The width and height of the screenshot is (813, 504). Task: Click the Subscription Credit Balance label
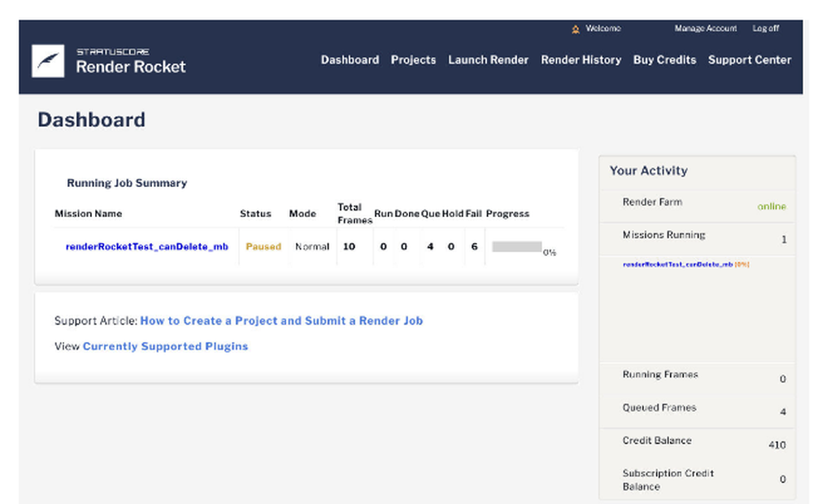[667, 480]
